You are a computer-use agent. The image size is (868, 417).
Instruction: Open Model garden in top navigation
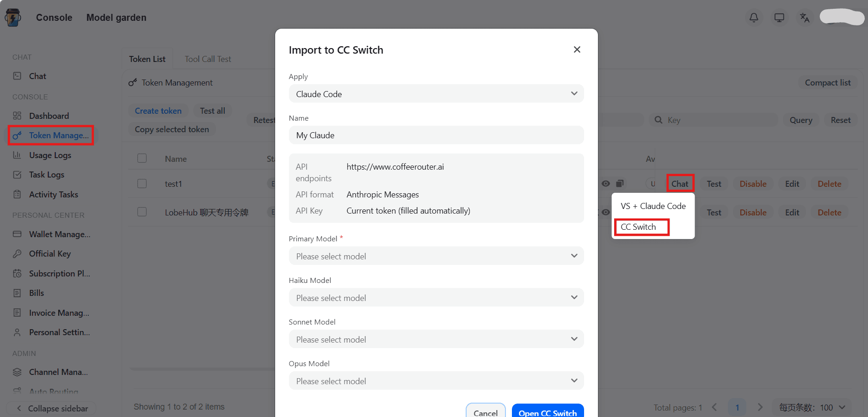click(116, 18)
